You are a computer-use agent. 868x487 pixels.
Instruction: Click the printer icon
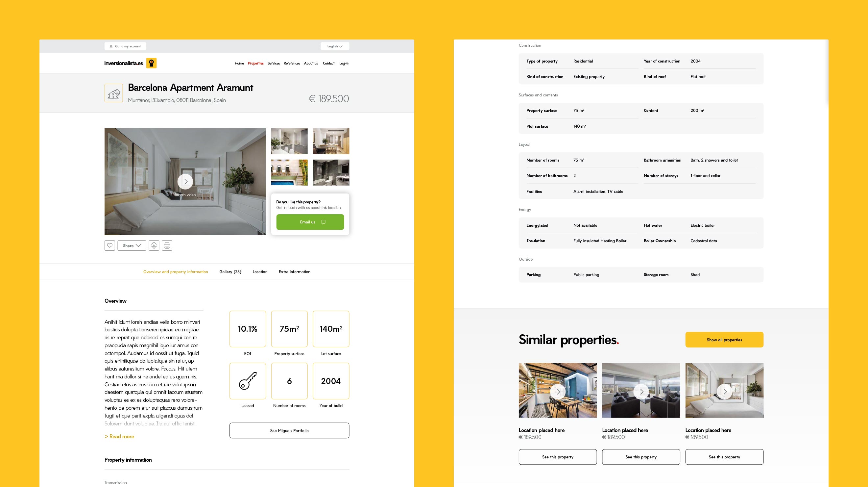pyautogui.click(x=167, y=245)
